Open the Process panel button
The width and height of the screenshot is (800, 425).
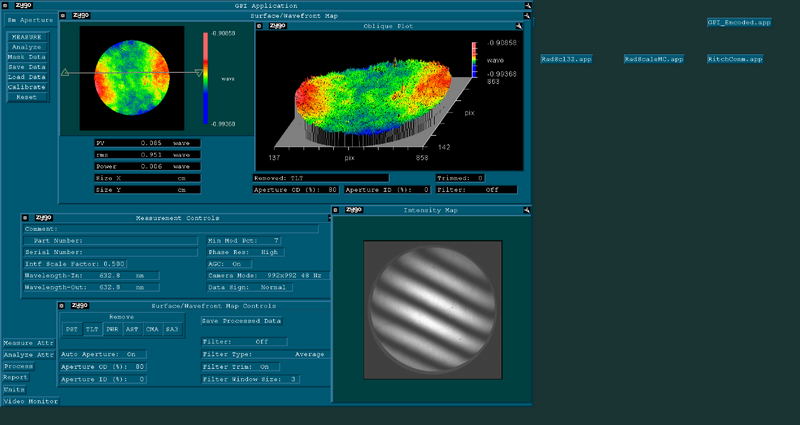click(18, 366)
